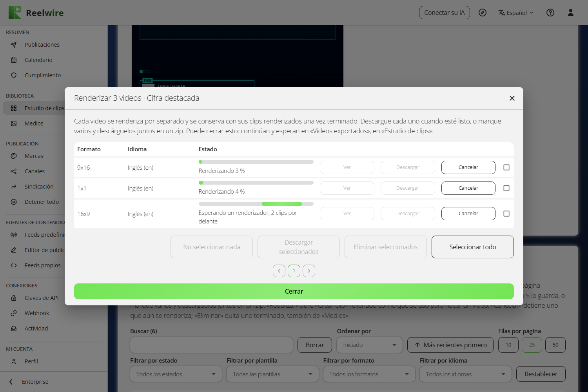Open Webhook in the sidebar
Screen dimensions: 588x392
(37, 313)
